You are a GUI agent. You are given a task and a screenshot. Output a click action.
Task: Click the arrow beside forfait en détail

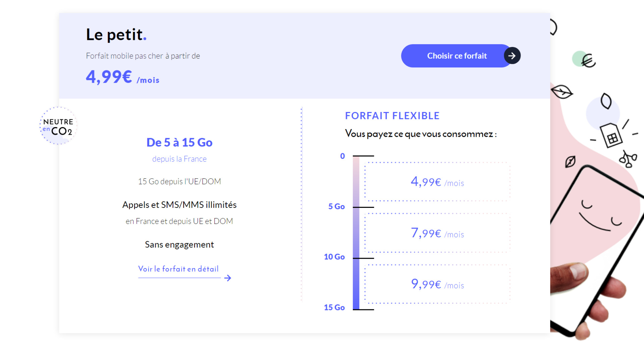coord(228,278)
